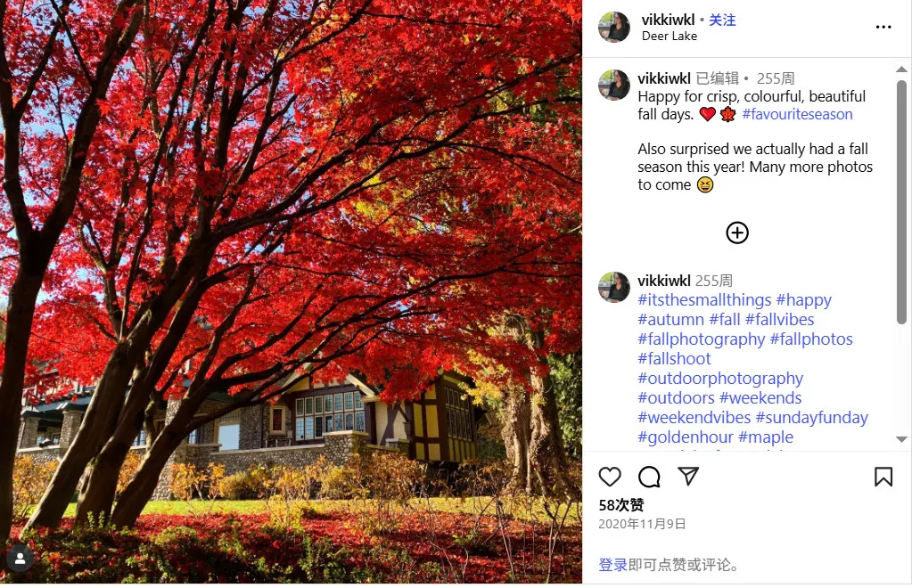Open the 2020年11月9日 post date link
Screen dimensions: 912x588
pyautogui.click(x=642, y=524)
